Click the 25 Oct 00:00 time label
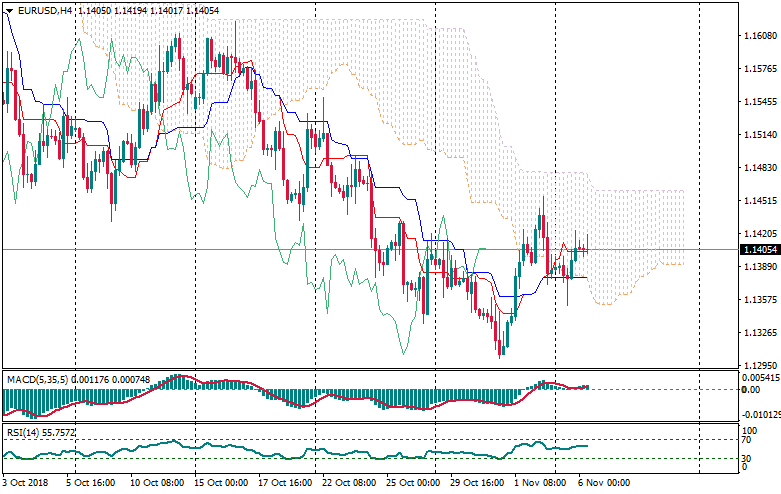This screenshot has width=781, height=494. click(x=412, y=482)
